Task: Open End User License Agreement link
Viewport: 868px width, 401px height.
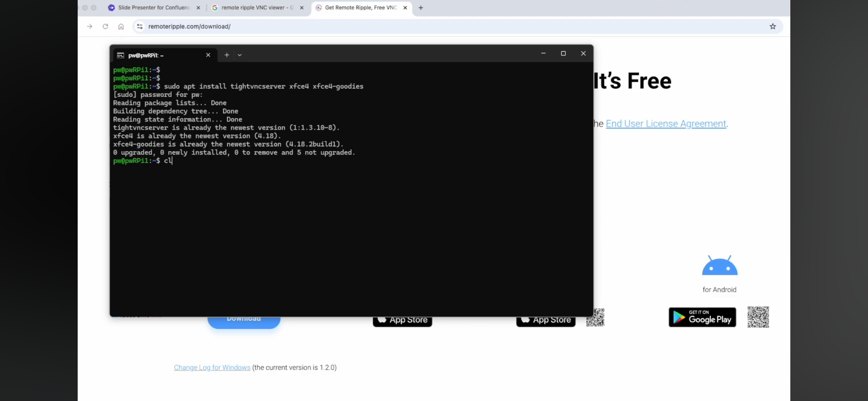Action: coord(666,124)
